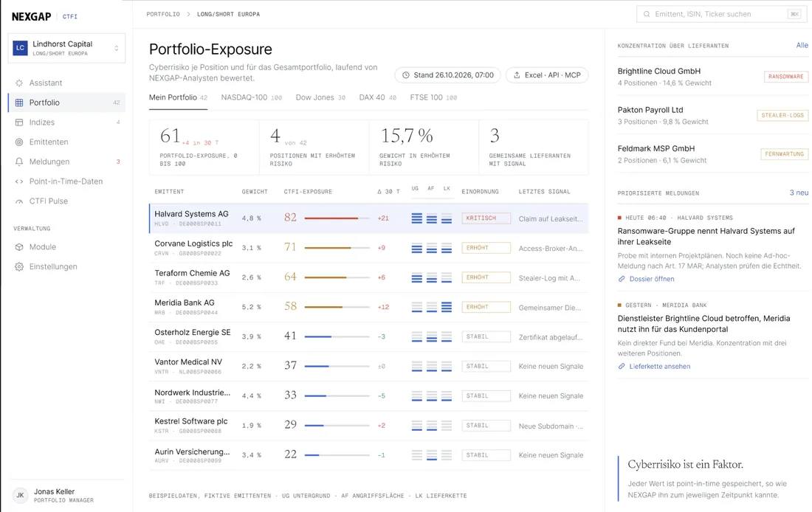The image size is (812, 512).
Task: Click Halvard Systems exposure bar
Action: pyautogui.click(x=337, y=218)
